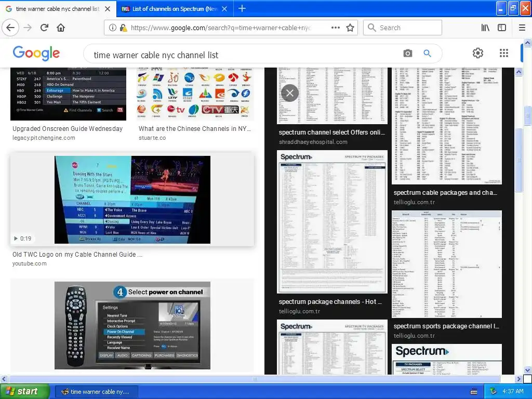Open the browser home page
The width and height of the screenshot is (532, 399).
click(61, 28)
